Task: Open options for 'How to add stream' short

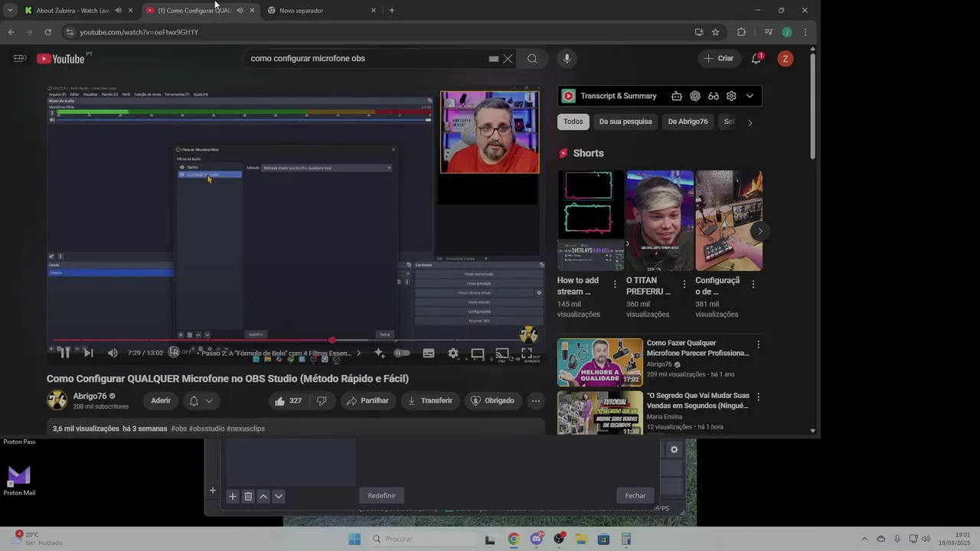Action: pyautogui.click(x=615, y=284)
